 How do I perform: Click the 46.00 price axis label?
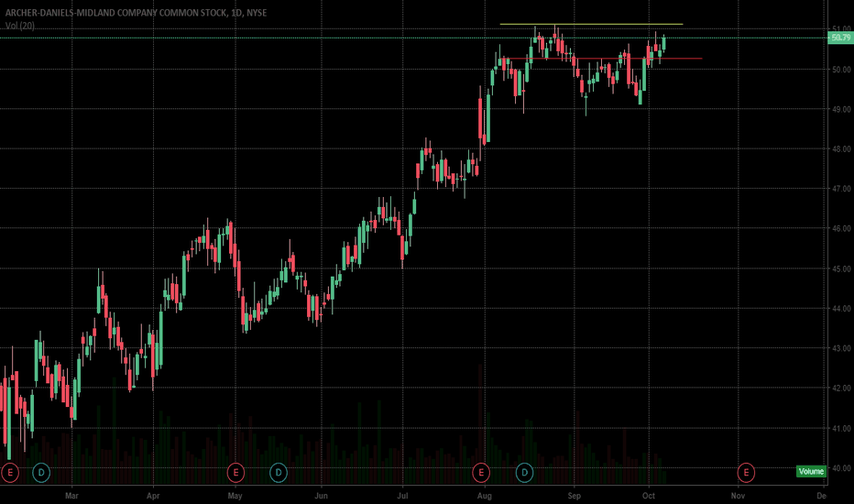click(x=841, y=228)
